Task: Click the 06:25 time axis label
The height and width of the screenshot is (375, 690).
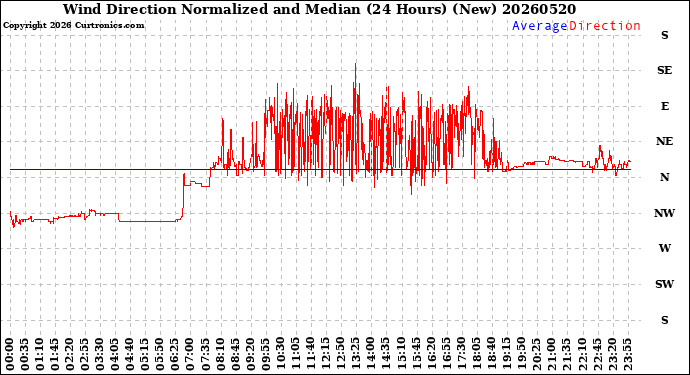Action: 176,354
